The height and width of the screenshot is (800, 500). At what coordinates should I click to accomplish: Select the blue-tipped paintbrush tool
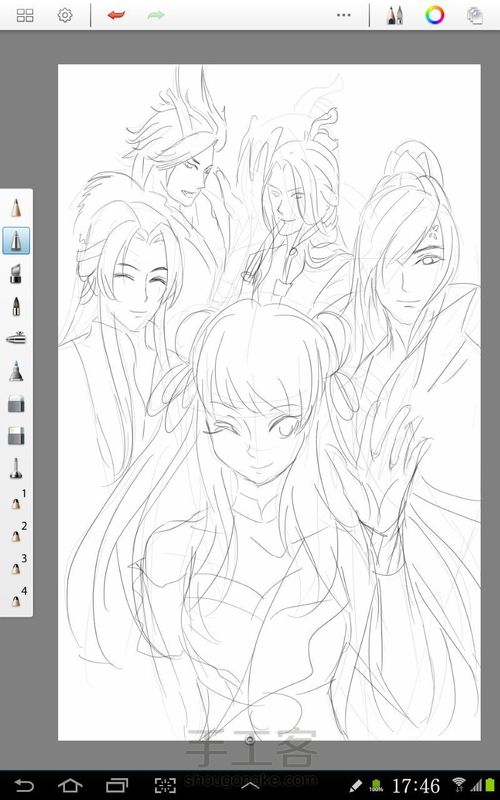click(16, 371)
